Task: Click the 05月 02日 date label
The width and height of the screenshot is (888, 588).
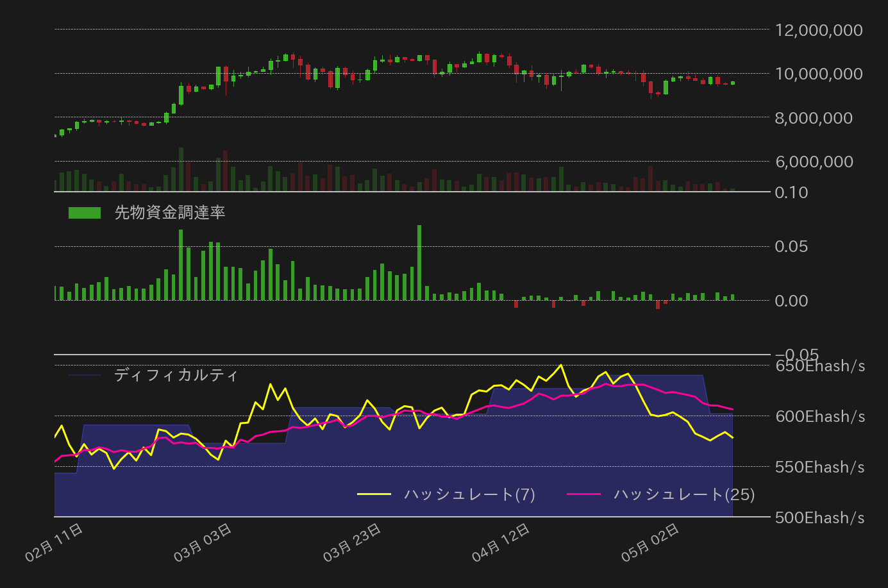Action: pyautogui.click(x=650, y=542)
